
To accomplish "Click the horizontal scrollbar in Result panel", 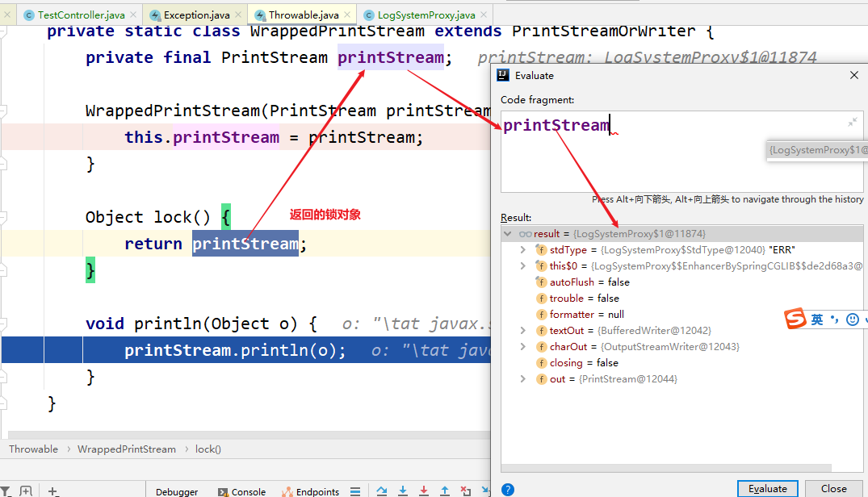I will [x=666, y=468].
